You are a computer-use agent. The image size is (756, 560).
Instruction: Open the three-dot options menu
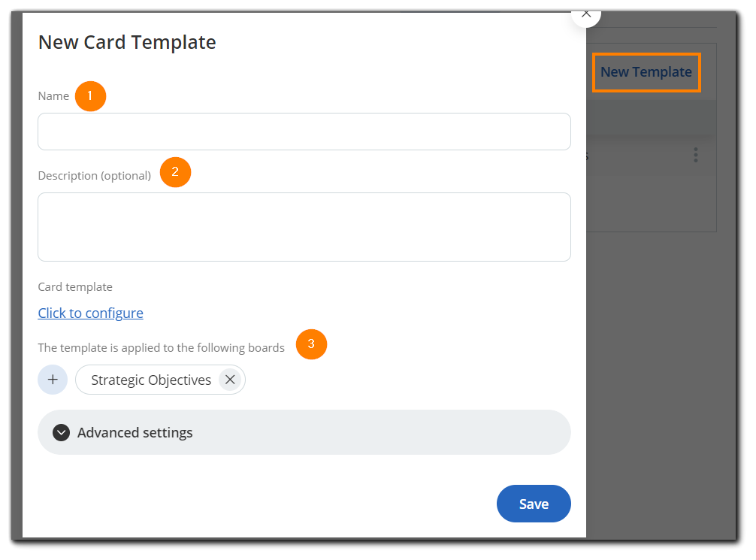696,155
